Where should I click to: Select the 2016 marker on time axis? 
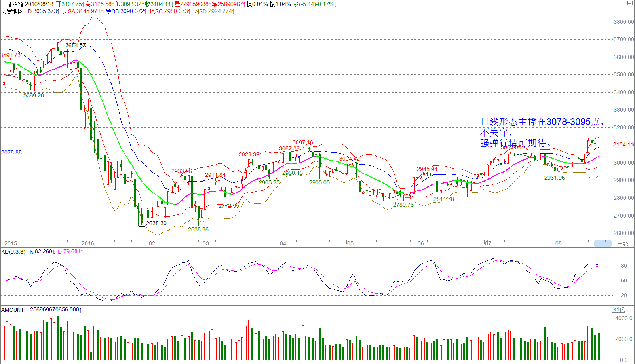point(88,243)
